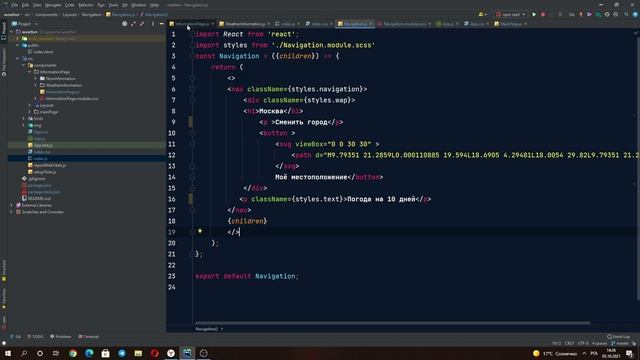Open File Explorer from the taskbar

click(138, 353)
